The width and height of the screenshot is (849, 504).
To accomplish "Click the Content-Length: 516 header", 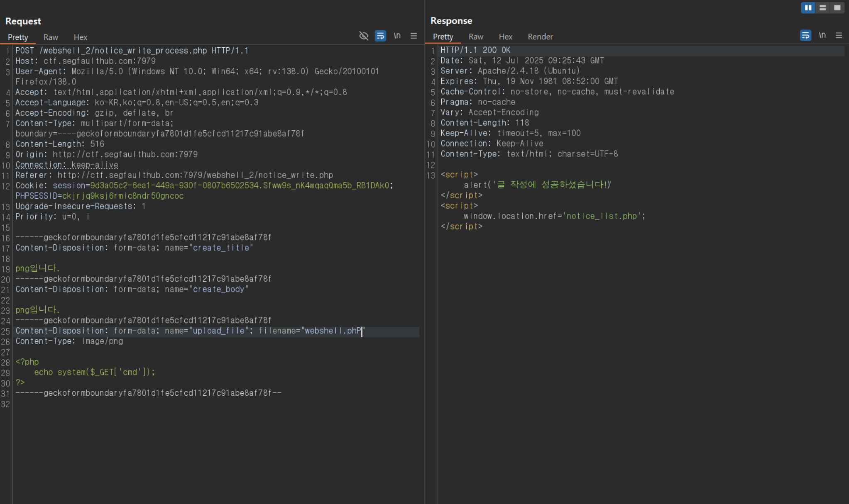I will point(60,144).
